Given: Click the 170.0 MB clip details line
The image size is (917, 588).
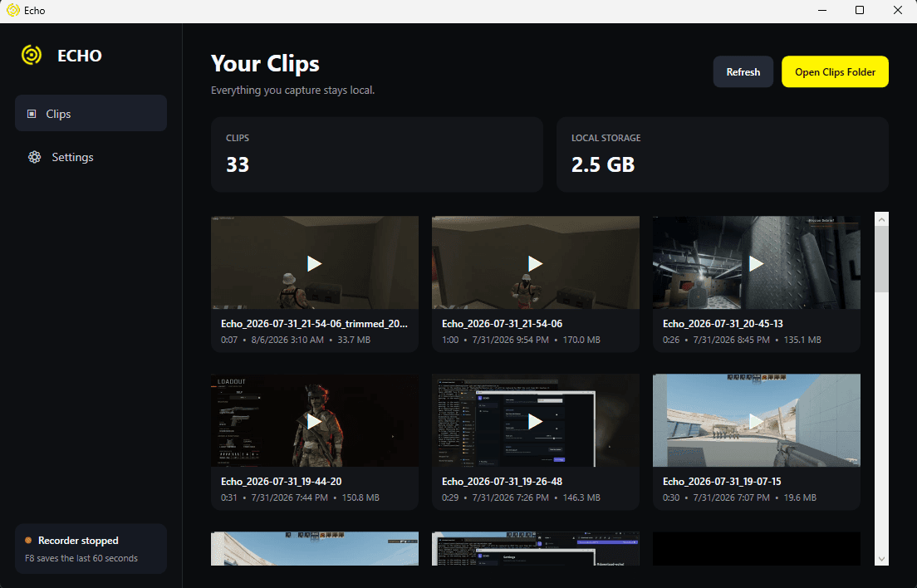Looking at the screenshot, I should click(x=521, y=340).
